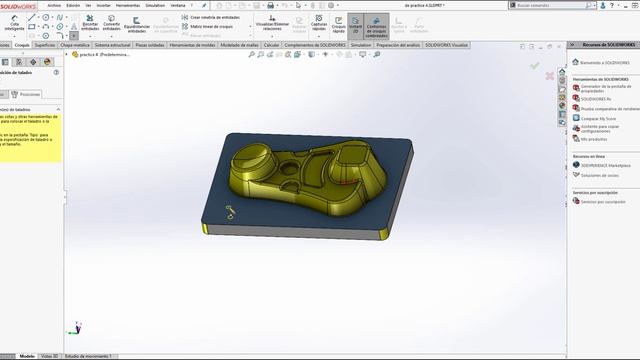Open the Line tool dropdown arrow

coord(38,18)
